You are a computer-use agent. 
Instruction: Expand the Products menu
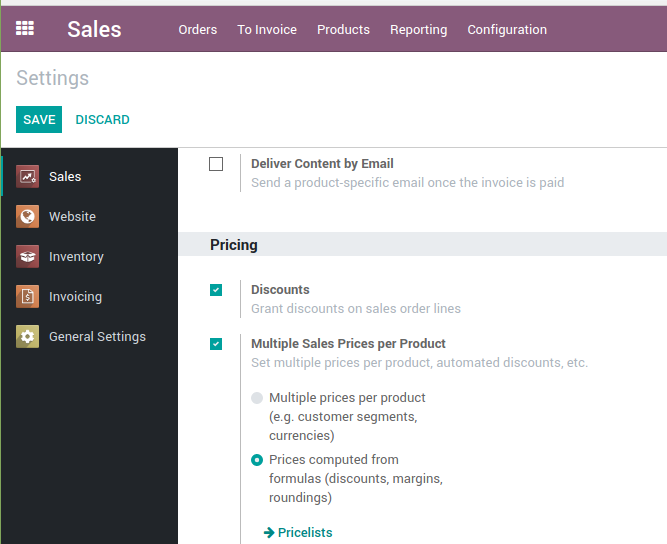pos(343,30)
